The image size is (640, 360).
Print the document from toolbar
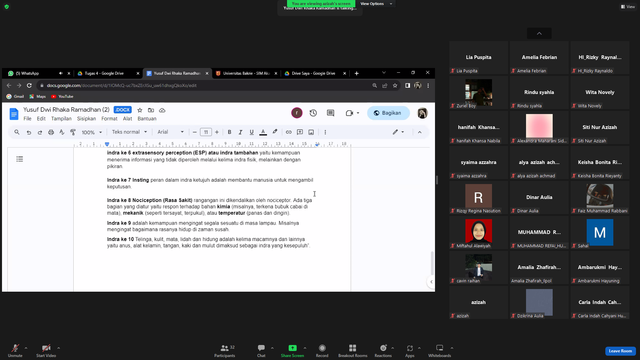[x=51, y=132]
